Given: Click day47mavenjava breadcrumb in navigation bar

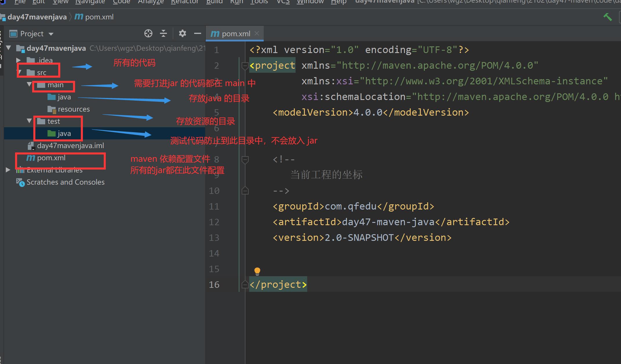Looking at the screenshot, I should (37, 17).
